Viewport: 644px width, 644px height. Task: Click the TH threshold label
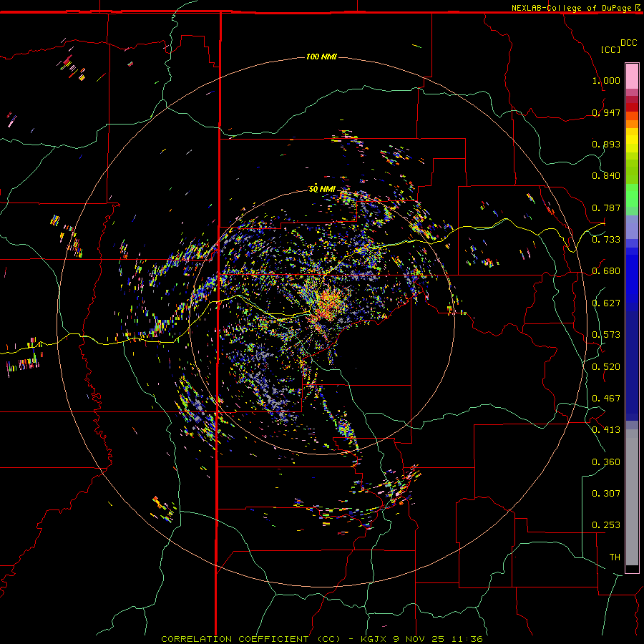tap(615, 557)
